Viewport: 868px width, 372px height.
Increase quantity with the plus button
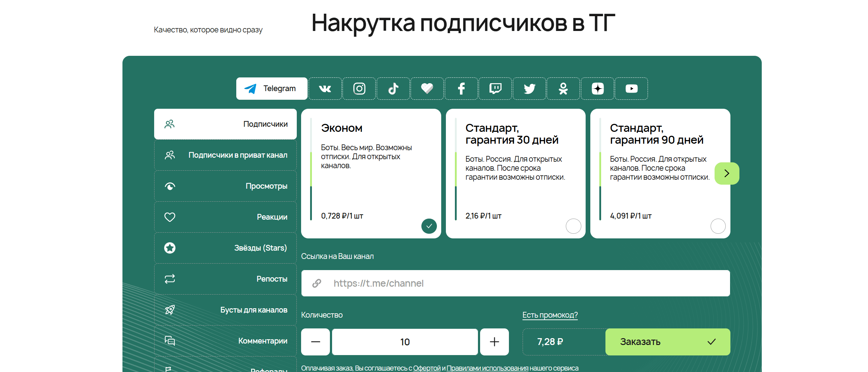click(x=495, y=342)
